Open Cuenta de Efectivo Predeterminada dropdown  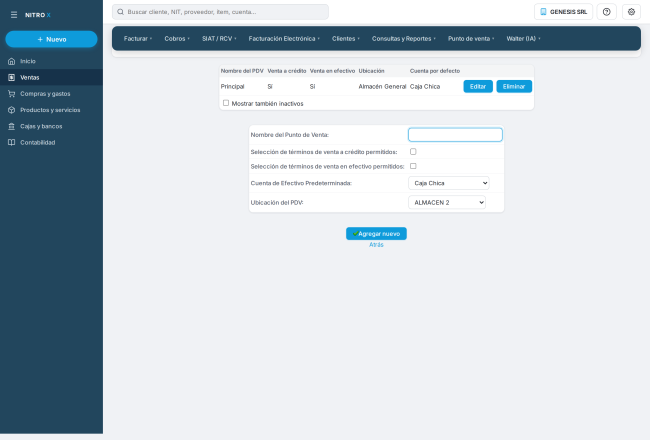pos(449,183)
